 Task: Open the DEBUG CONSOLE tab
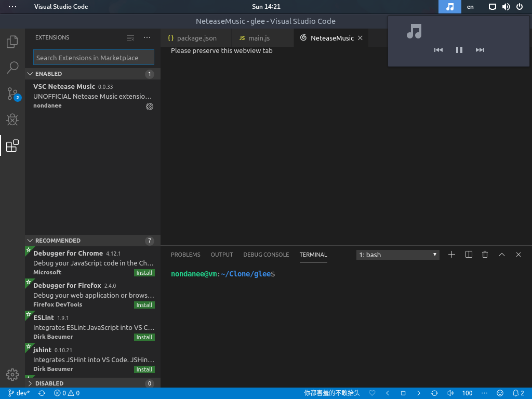(x=266, y=255)
